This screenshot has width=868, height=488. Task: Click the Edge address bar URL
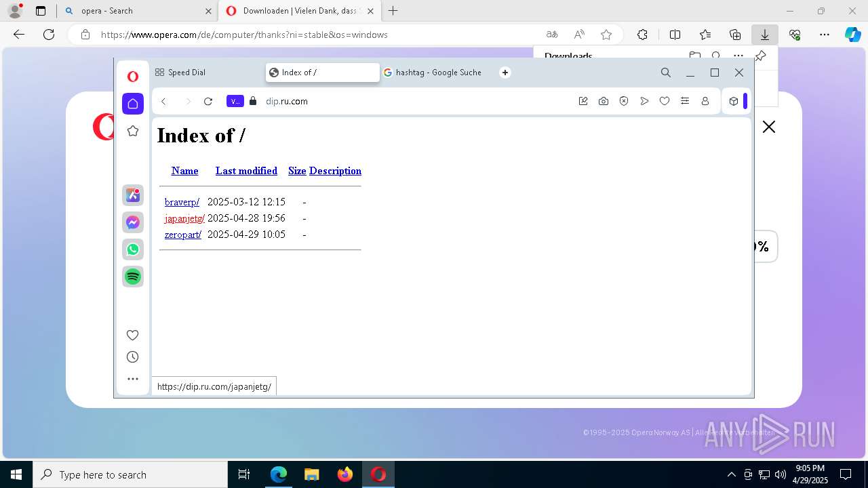click(244, 35)
